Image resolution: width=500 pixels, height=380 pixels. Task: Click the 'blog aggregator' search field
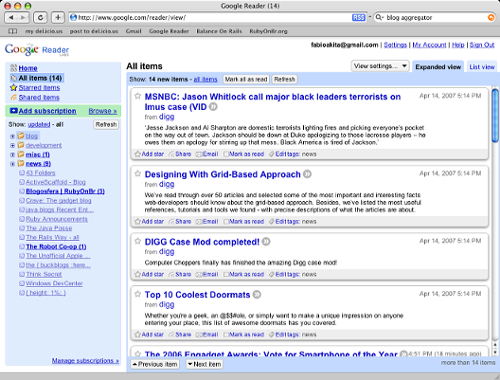point(435,17)
